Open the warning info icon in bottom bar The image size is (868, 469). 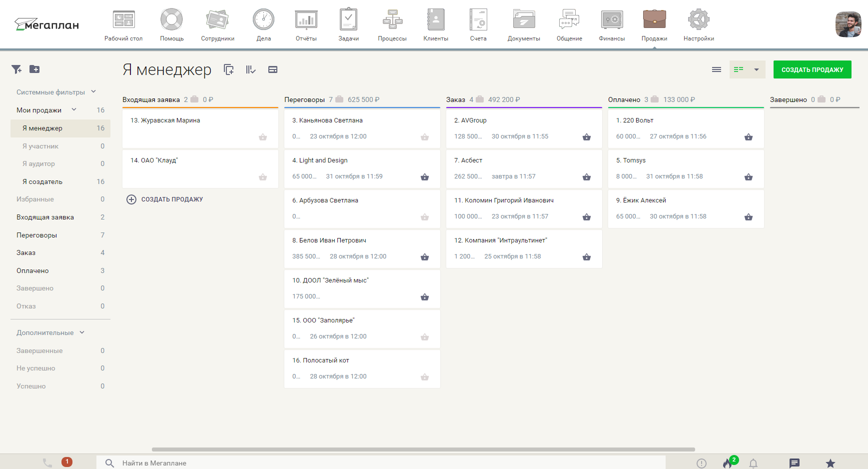pyautogui.click(x=702, y=463)
